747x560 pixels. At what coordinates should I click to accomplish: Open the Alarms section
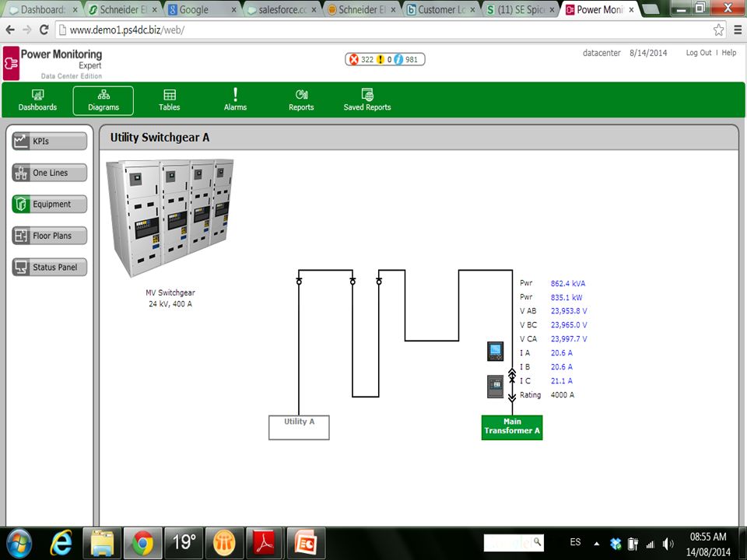click(235, 100)
